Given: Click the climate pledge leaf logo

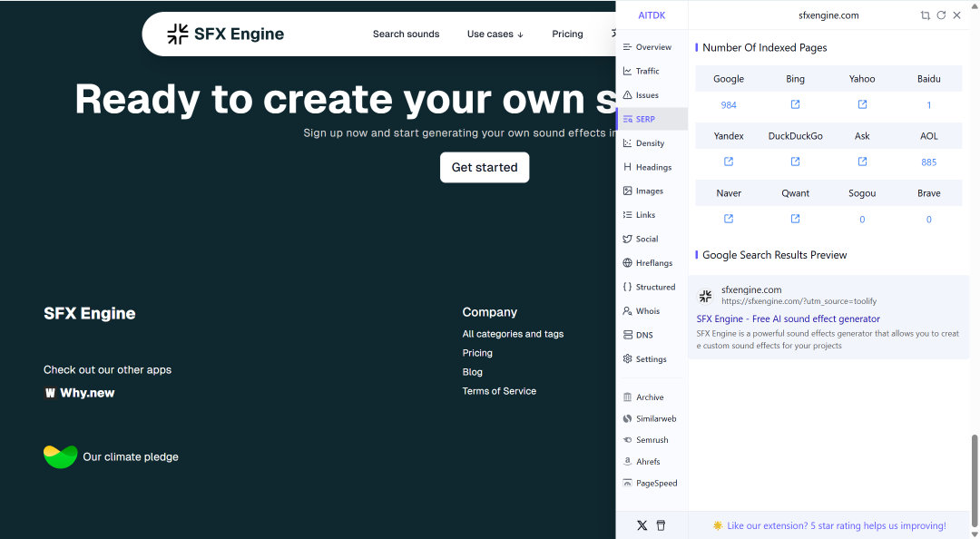Looking at the screenshot, I should 61,456.
